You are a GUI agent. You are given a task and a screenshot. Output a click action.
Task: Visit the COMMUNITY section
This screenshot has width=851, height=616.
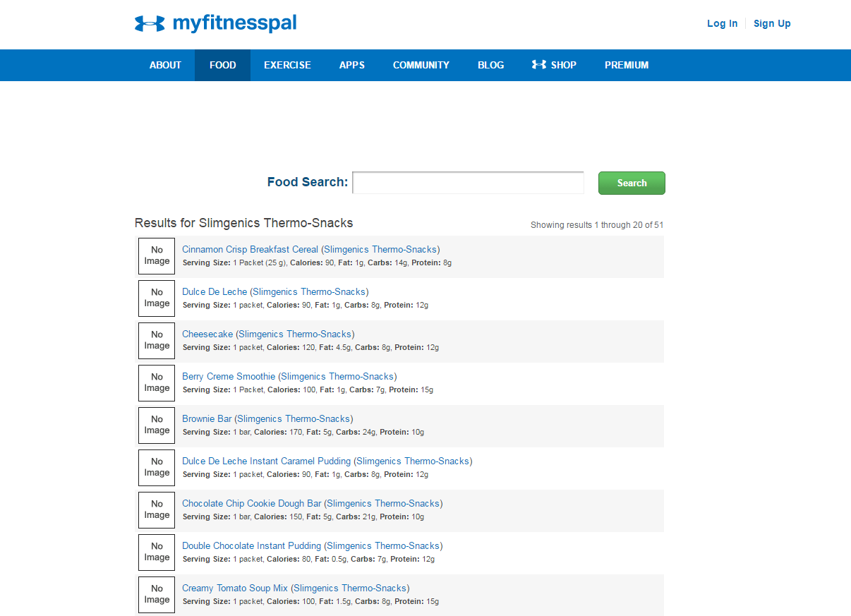(421, 65)
